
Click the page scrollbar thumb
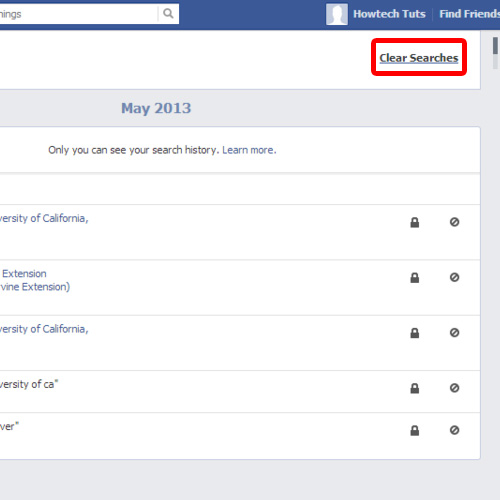pyautogui.click(x=495, y=46)
